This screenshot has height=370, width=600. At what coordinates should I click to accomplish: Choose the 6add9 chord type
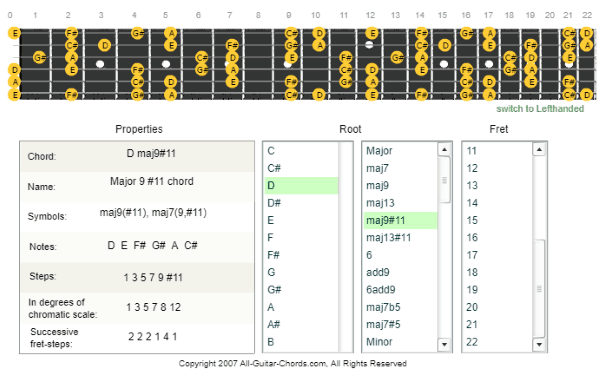(x=400, y=290)
